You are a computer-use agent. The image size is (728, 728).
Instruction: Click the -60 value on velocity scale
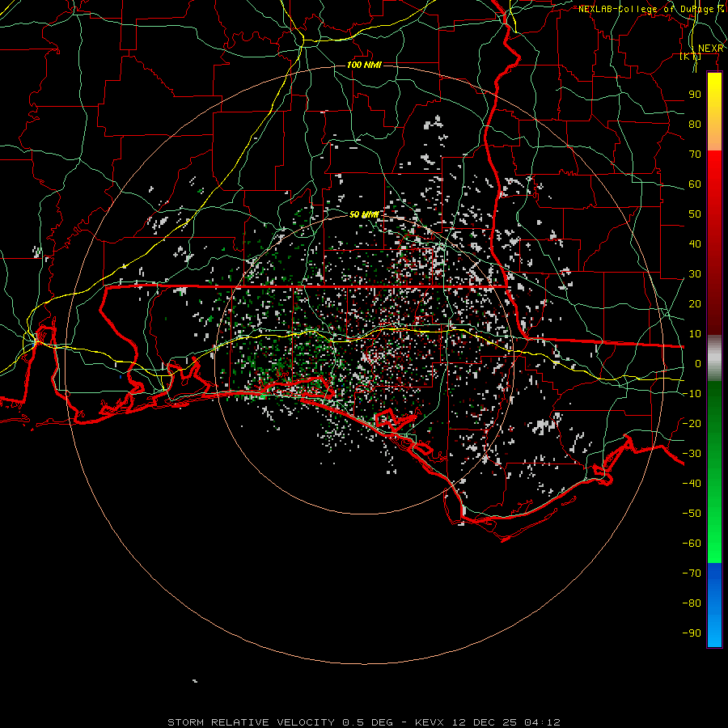[692, 544]
